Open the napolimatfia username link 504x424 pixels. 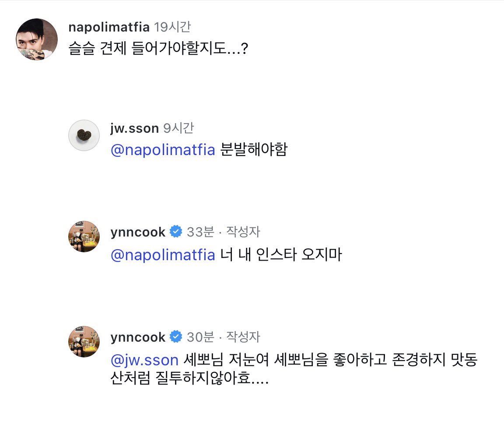point(109,27)
